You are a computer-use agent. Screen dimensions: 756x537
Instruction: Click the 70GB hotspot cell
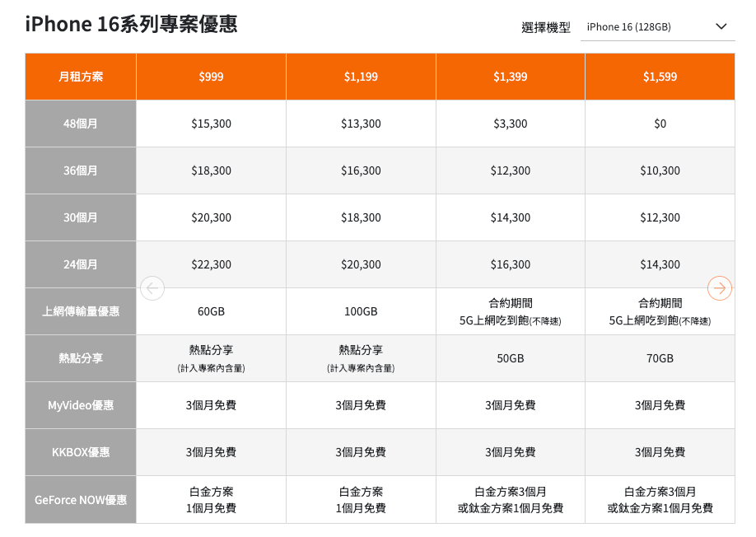tap(660, 358)
